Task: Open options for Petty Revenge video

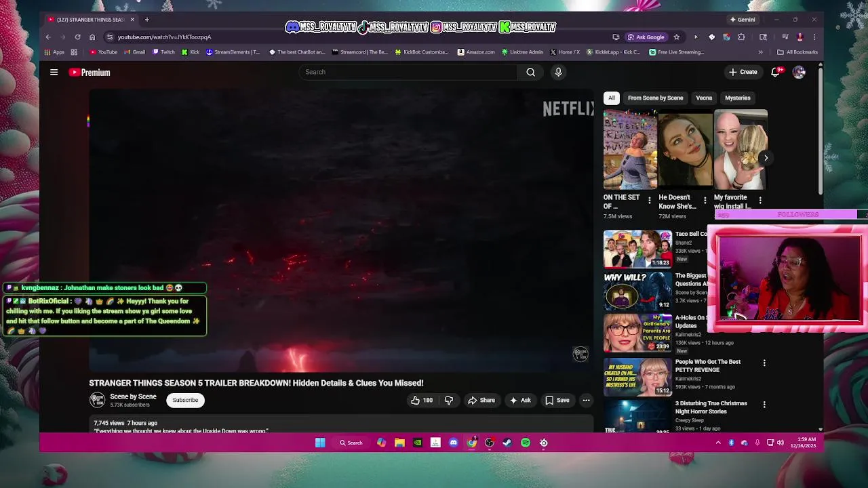Action: click(x=764, y=363)
